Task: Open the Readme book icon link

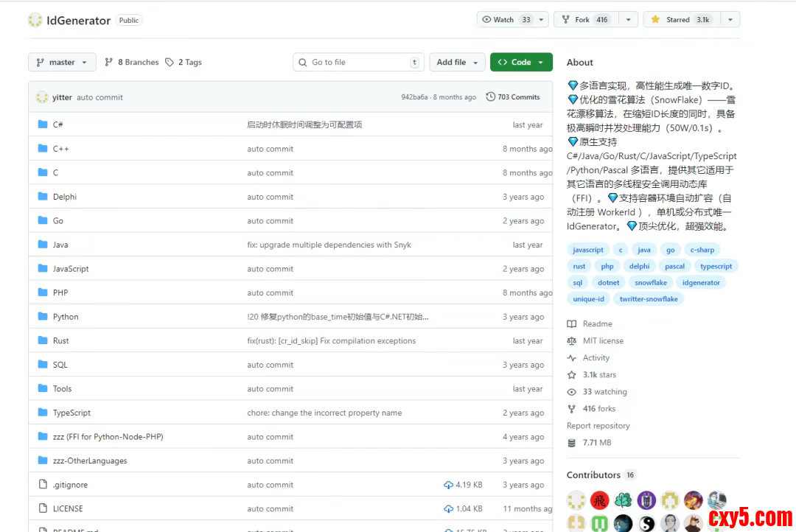Action: (572, 324)
